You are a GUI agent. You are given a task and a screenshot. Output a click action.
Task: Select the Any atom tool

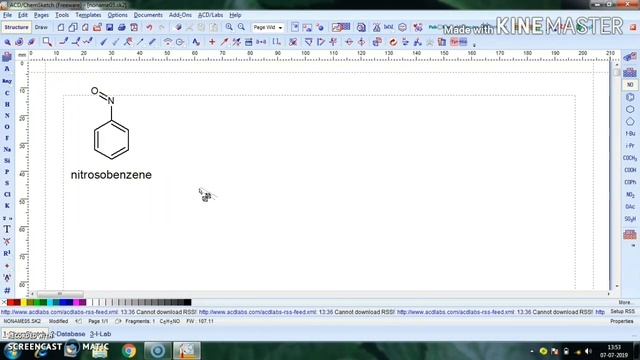click(x=7, y=81)
